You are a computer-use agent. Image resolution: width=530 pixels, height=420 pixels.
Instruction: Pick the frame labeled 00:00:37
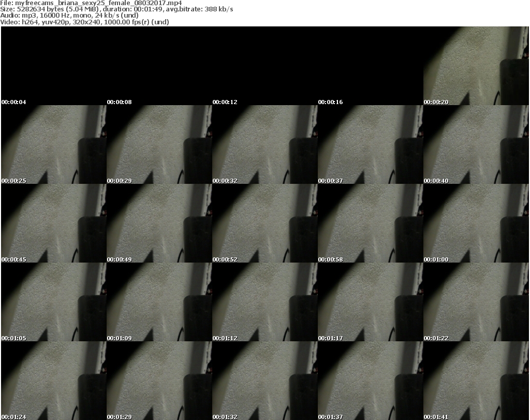[x=371, y=144]
